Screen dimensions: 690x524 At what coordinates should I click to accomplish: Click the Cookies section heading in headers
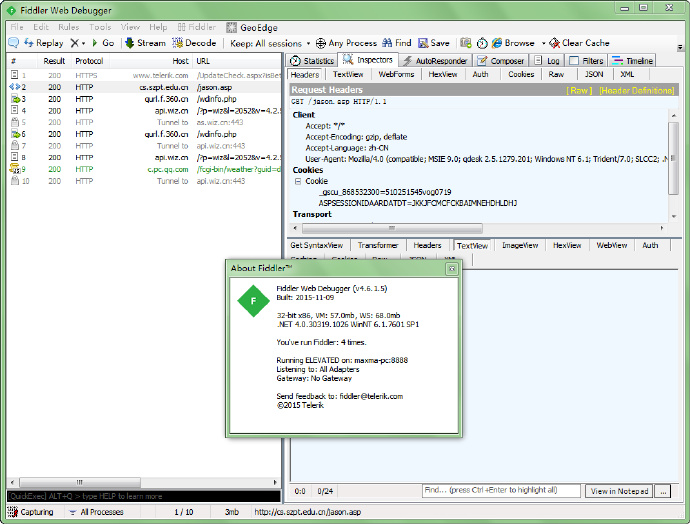coord(308,170)
